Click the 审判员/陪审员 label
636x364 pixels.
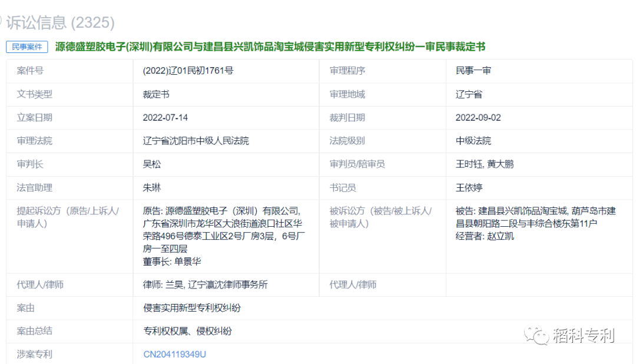pyautogui.click(x=357, y=164)
